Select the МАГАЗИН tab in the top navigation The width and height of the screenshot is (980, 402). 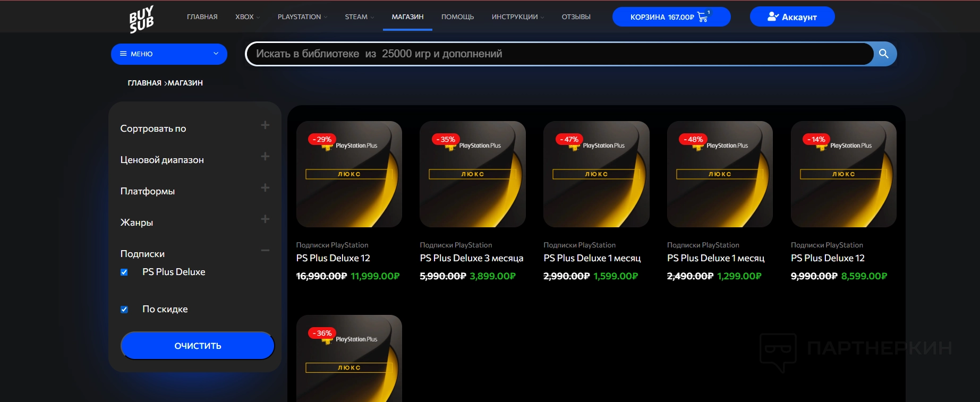pos(407,17)
